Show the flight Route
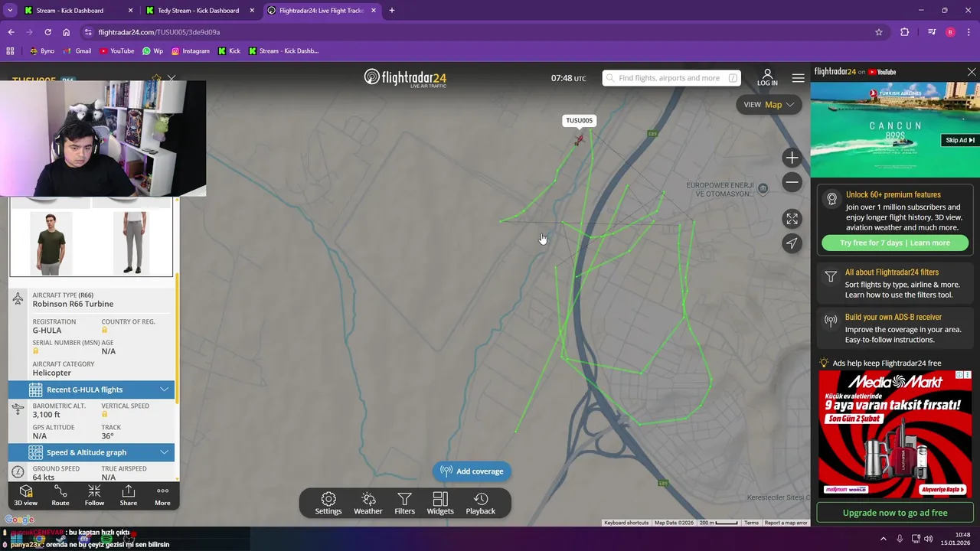The image size is (980, 551). coord(60,495)
